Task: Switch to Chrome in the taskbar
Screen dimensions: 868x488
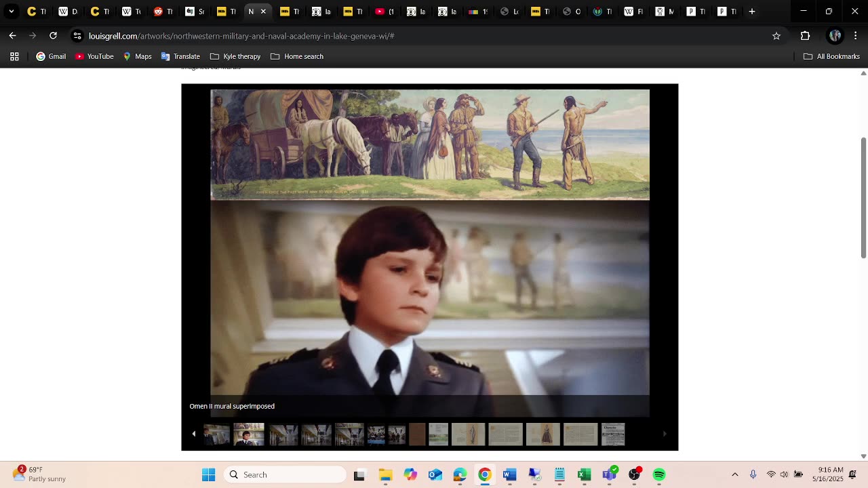Action: 485,474
